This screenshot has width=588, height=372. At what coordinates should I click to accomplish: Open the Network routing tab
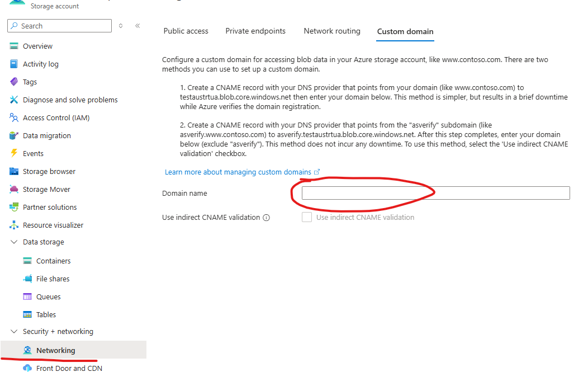pos(331,31)
